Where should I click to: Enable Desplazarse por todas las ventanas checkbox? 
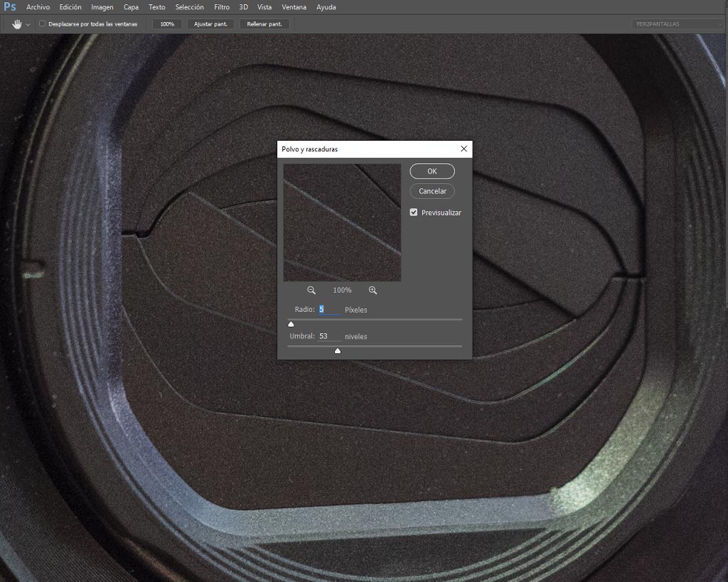[42, 23]
